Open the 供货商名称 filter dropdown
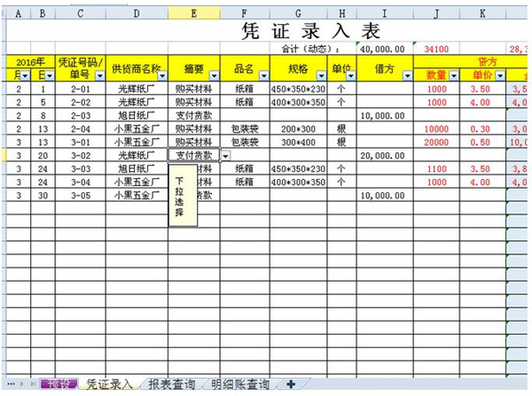Image resolution: width=532 pixels, height=396 pixels. (x=162, y=75)
